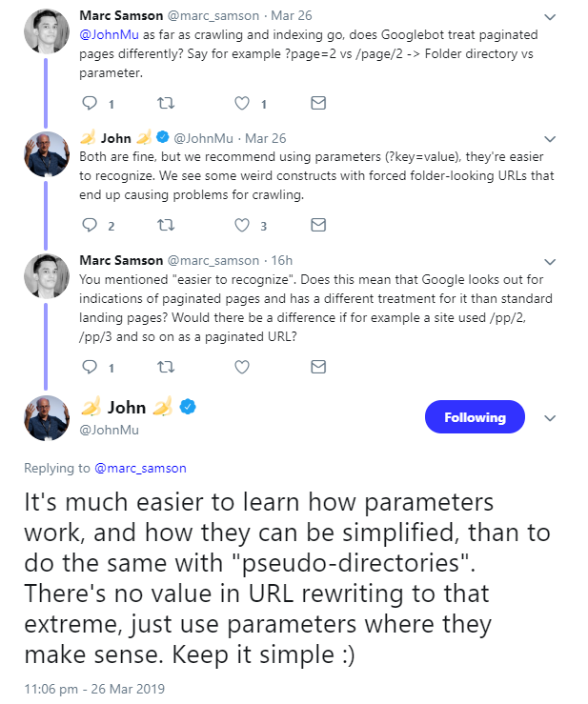Viewport: 588px width, 704px height.
Task: Retweet Marc's 16h follow-up tweet
Action: pyautogui.click(x=166, y=366)
